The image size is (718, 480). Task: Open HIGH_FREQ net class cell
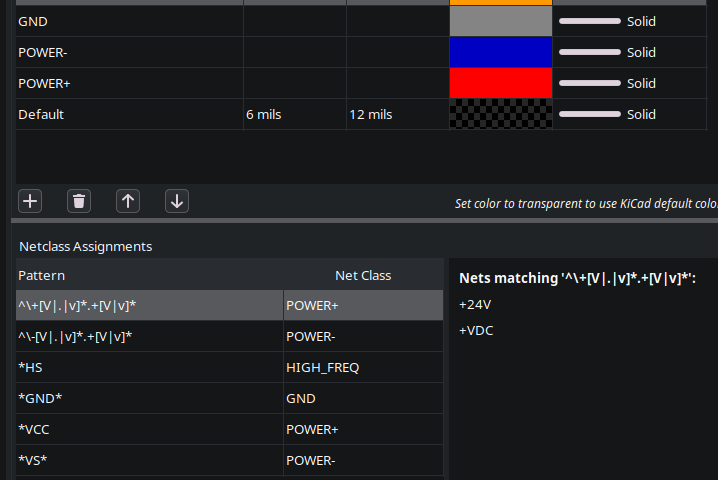(x=363, y=367)
